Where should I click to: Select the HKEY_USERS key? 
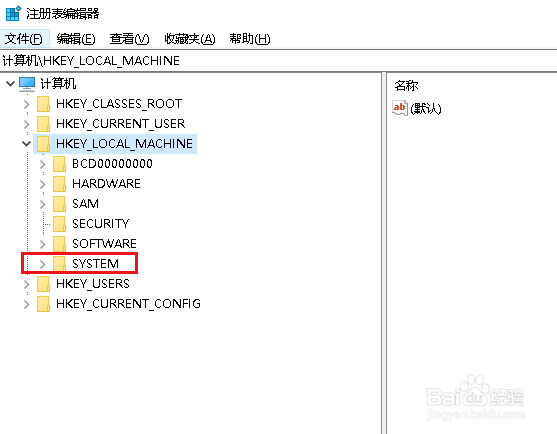tap(93, 284)
